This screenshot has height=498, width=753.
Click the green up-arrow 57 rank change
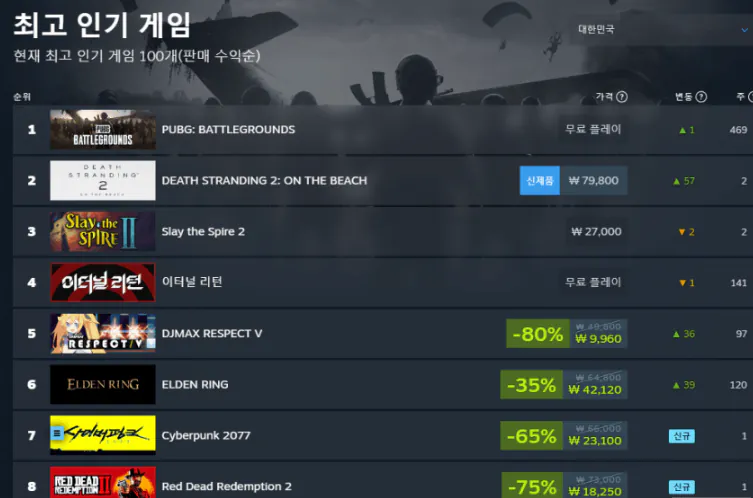(x=684, y=181)
